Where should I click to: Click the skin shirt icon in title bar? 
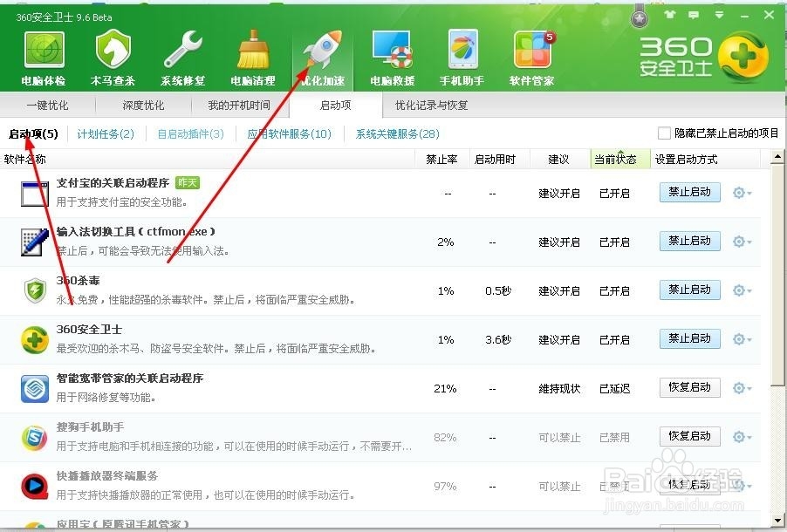(x=669, y=15)
